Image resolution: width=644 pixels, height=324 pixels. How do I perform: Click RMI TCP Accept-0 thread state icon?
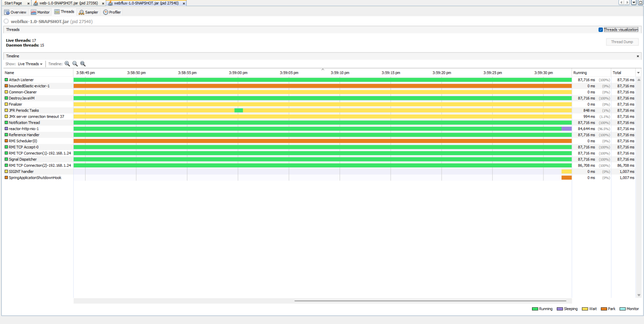[6, 147]
